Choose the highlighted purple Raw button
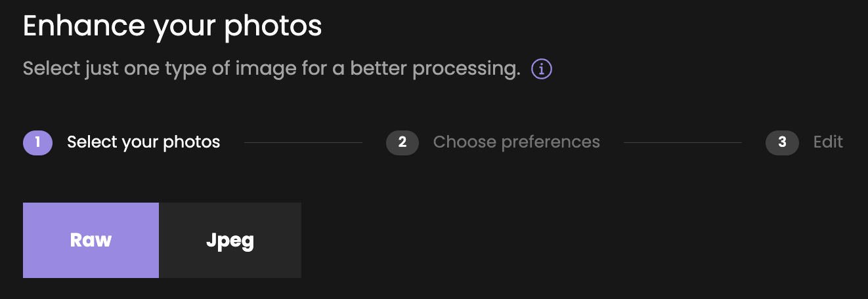868x299 pixels. (91, 240)
